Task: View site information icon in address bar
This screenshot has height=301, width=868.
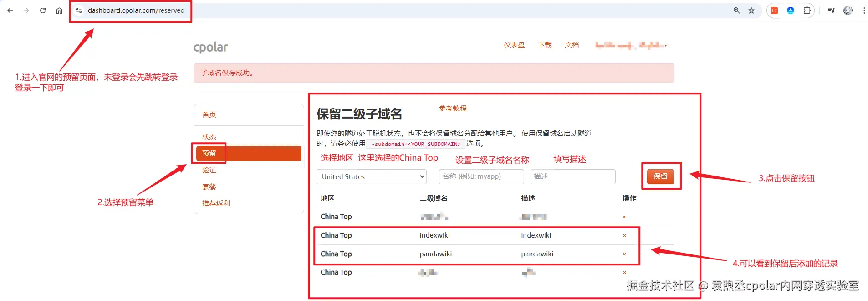Action: [x=79, y=10]
